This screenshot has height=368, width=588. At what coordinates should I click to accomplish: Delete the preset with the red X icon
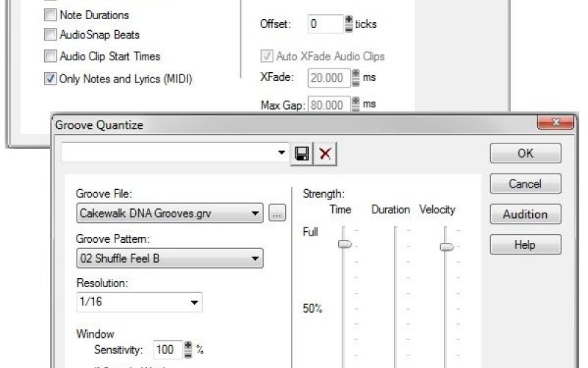pos(324,153)
